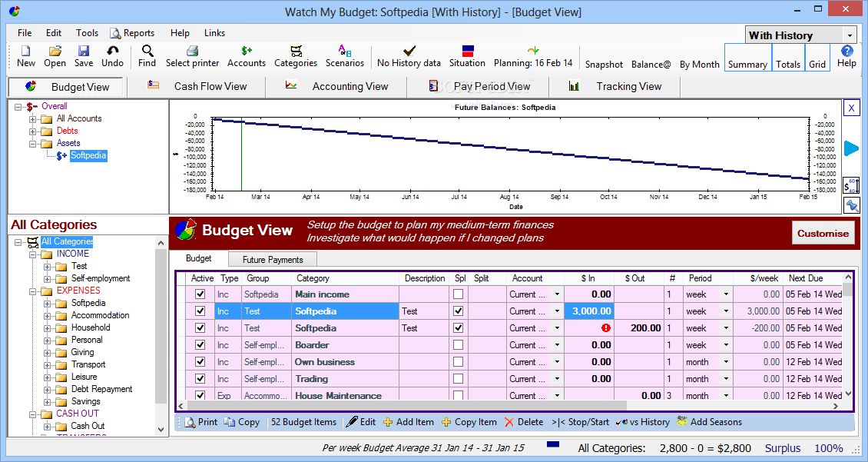868x462 pixels.
Task: Close the chart with the X icon
Action: [851, 108]
